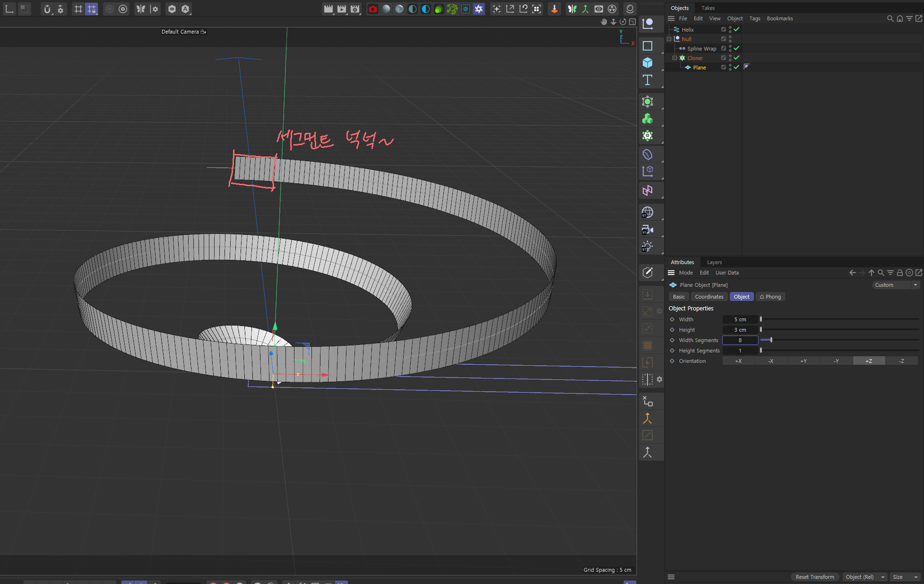Toggle Helix visibility dots

point(730,29)
